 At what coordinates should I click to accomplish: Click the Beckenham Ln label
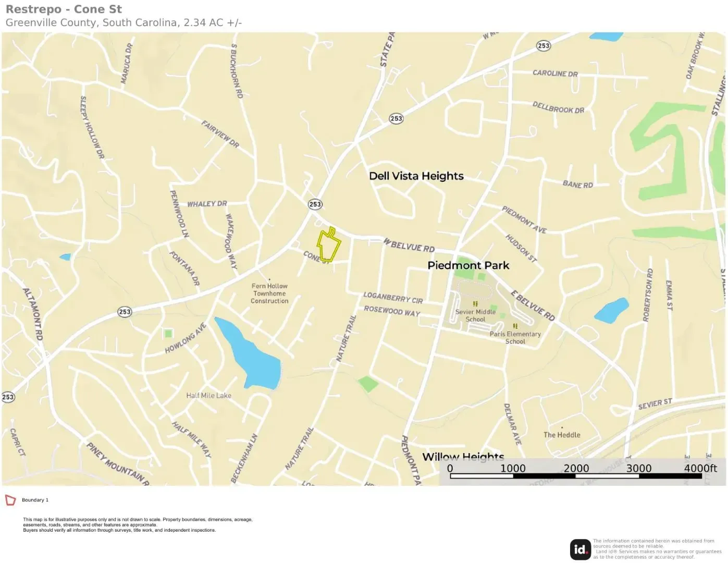pos(244,458)
